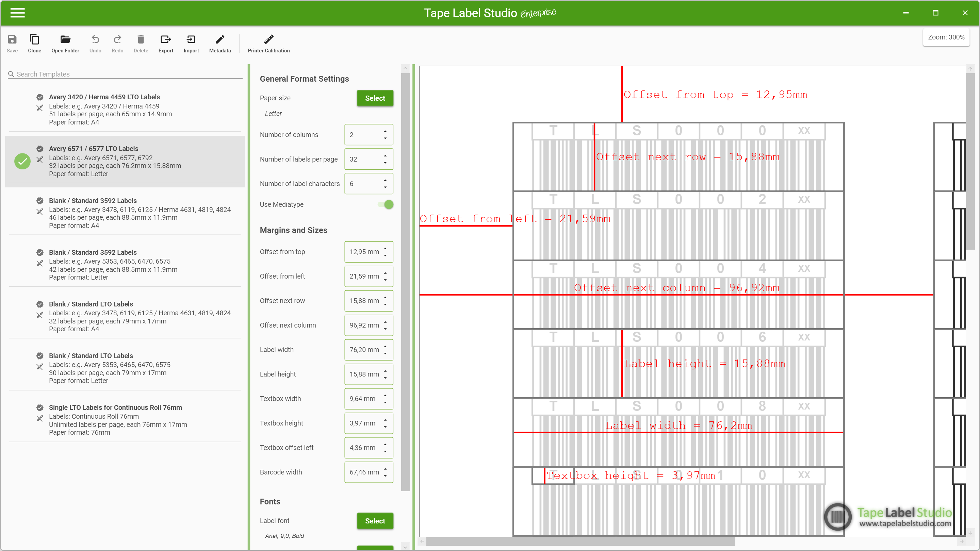This screenshot has width=980, height=551.
Task: Click preview scroll left arrow
Action: point(422,541)
